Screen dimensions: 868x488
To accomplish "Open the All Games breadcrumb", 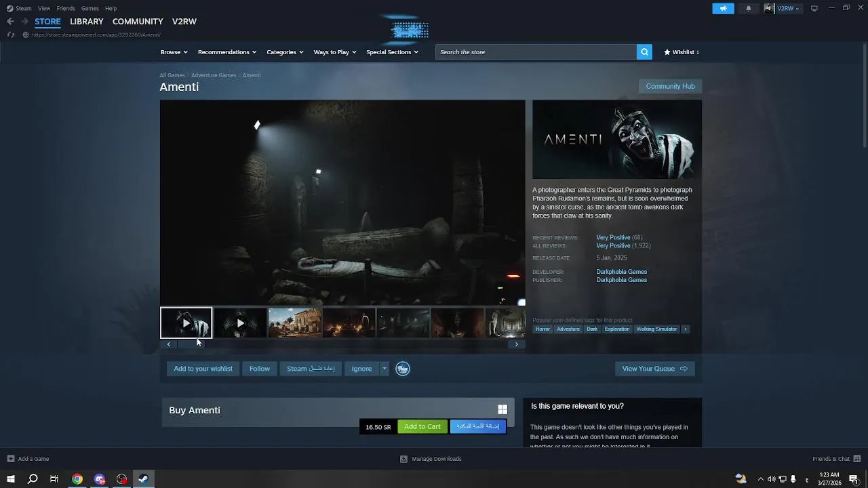I will (x=172, y=75).
